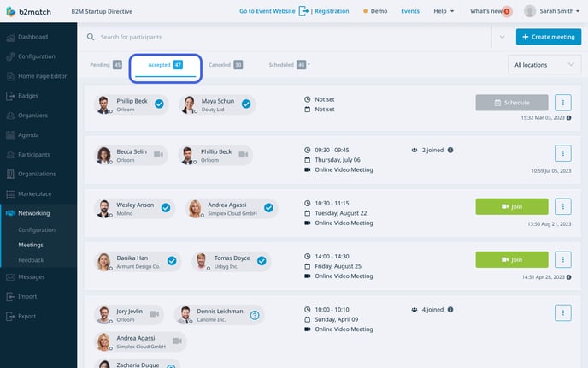Click the Organizations sidebar icon
The width and height of the screenshot is (588, 368).
click(10, 174)
